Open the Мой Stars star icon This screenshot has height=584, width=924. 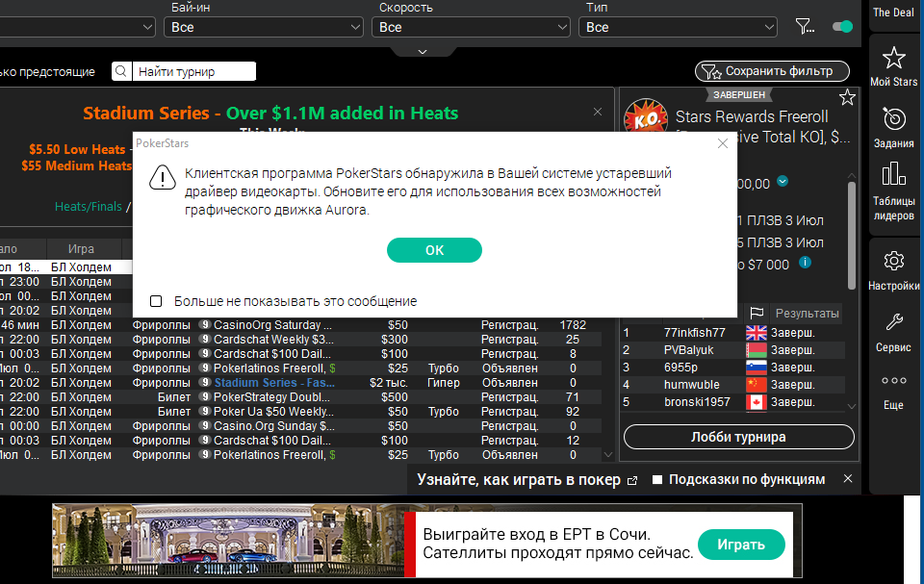(x=893, y=58)
